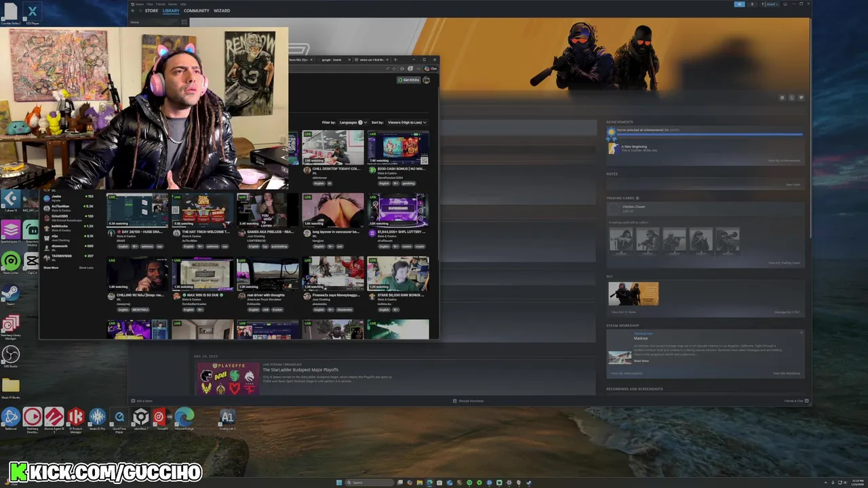This screenshot has width=868, height=488.
Task: Open Groove Agent SE desktop icon
Action: 54,418
